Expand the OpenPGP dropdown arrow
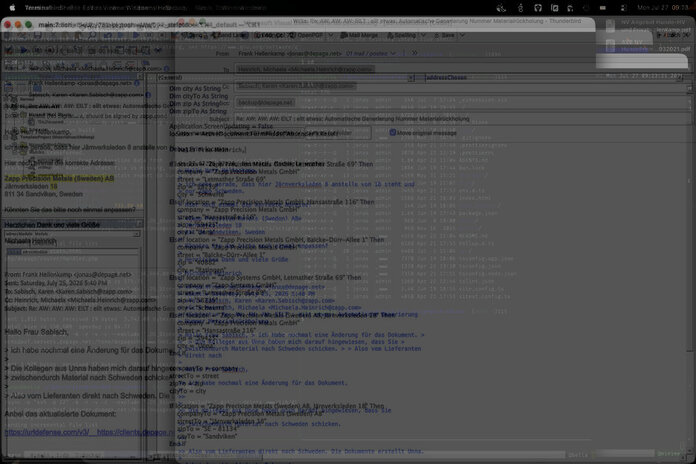Image resolution: width=696 pixels, height=464 pixels. coord(331,35)
